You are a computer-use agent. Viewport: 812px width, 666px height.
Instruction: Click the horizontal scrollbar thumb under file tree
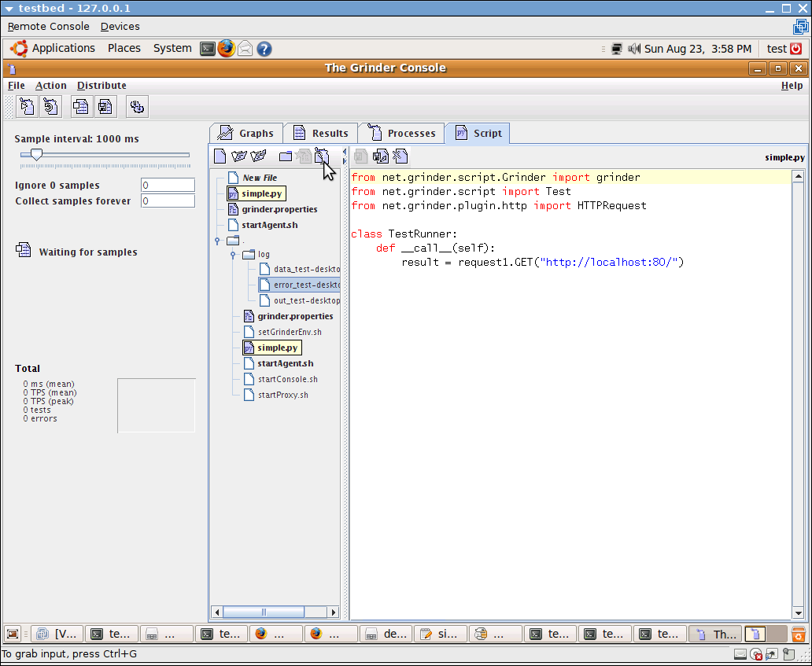(x=264, y=613)
